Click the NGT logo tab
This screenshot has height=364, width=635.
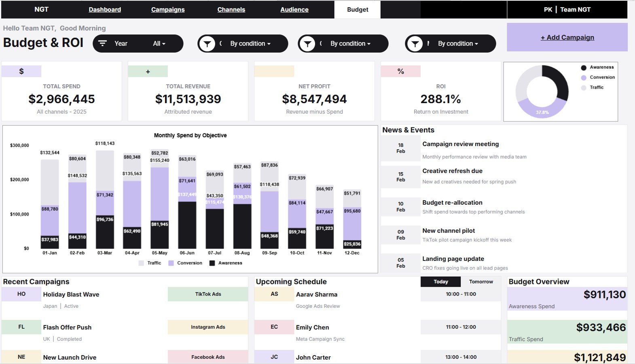point(41,9)
